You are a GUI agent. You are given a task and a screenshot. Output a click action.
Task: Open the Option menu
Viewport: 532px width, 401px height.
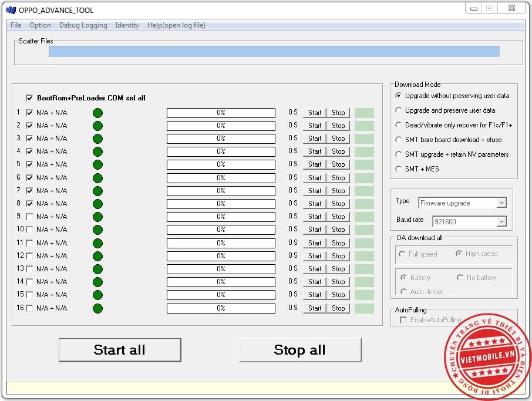(x=40, y=25)
